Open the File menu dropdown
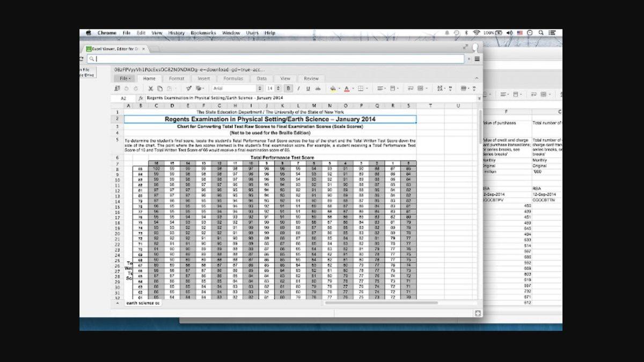644x362 pixels. pos(123,78)
